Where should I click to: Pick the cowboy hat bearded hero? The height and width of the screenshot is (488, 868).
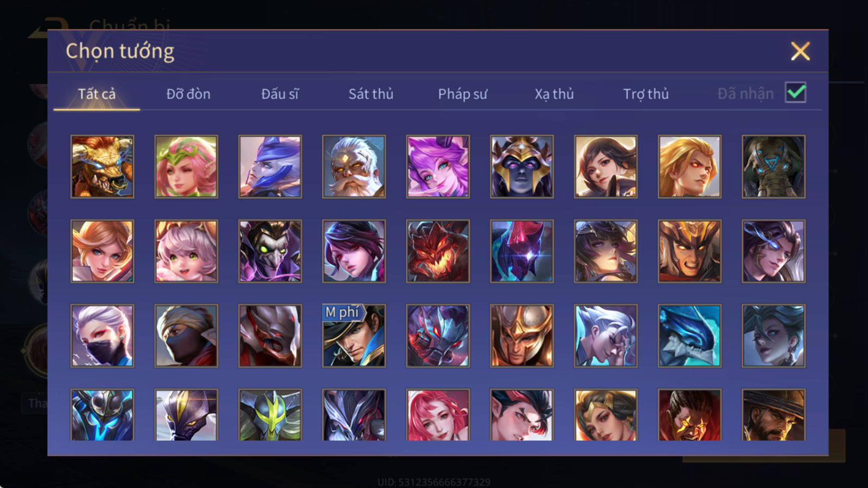(774, 415)
